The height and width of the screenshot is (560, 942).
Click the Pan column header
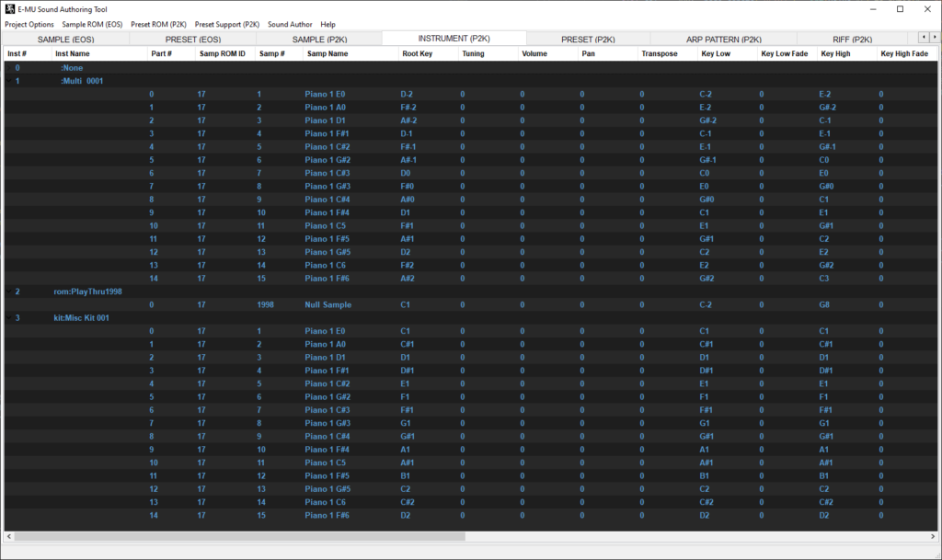pos(608,53)
